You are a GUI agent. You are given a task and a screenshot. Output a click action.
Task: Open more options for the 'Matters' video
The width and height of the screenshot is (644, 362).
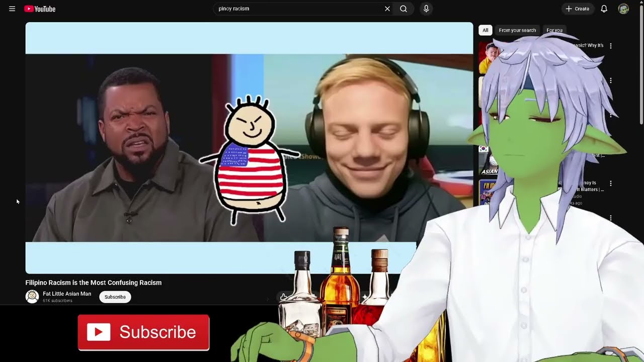pyautogui.click(x=611, y=184)
